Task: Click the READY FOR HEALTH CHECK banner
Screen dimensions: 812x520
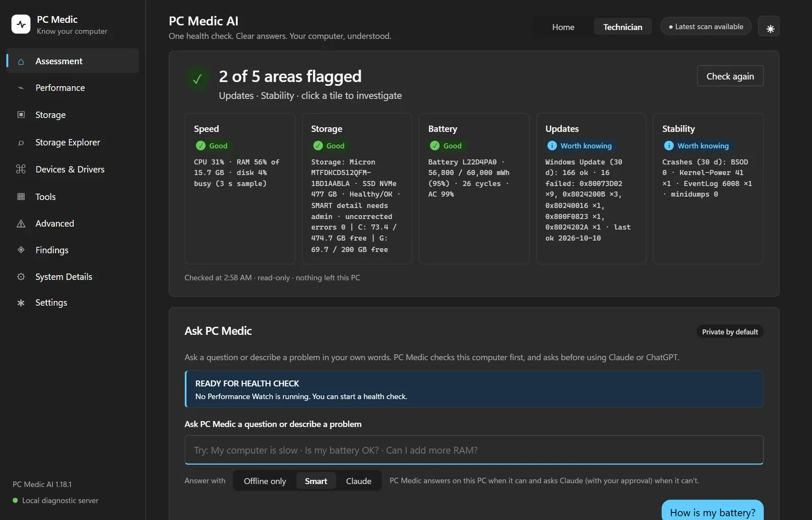Action: coord(474,389)
